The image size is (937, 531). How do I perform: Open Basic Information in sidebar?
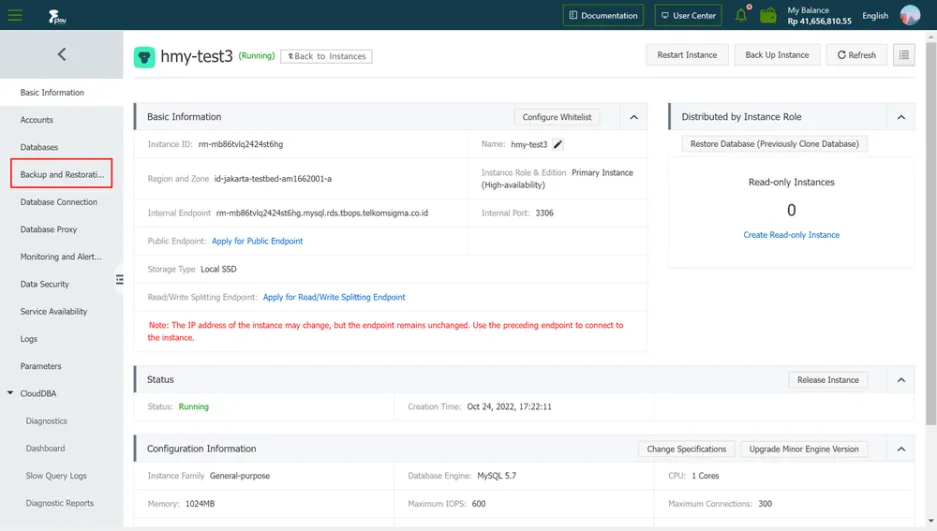point(62,93)
